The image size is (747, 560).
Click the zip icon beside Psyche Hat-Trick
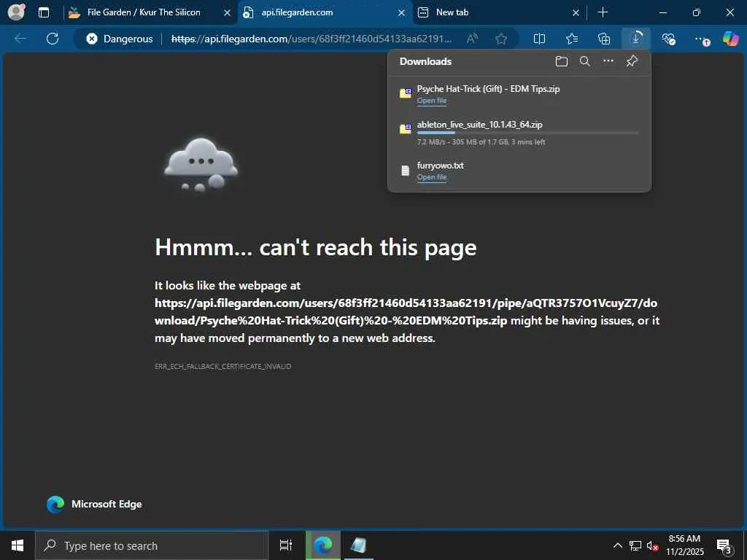[x=406, y=93]
